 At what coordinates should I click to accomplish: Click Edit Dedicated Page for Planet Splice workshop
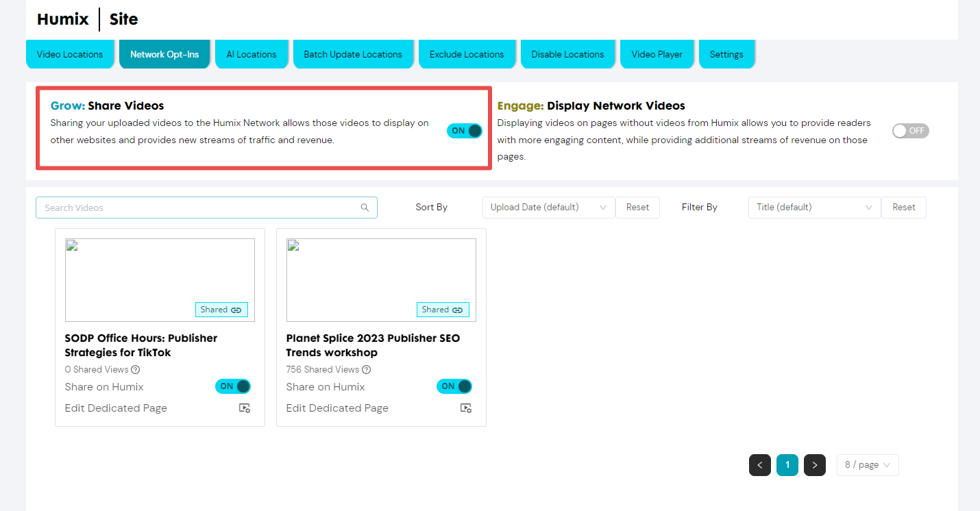point(337,408)
